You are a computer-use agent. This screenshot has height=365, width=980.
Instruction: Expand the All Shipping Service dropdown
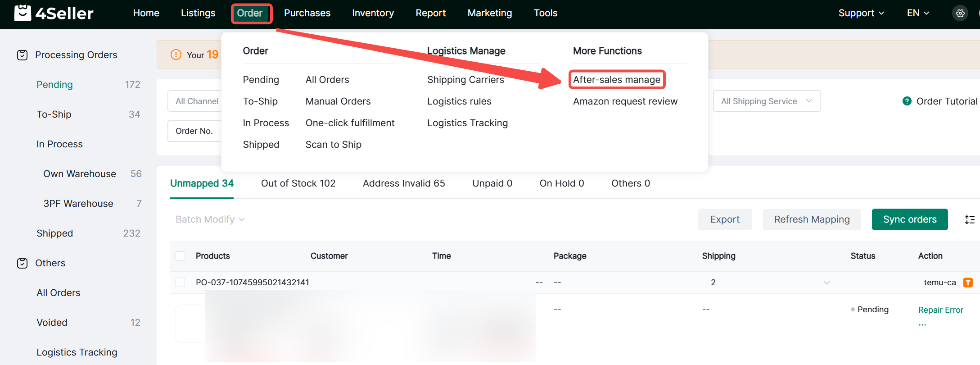tap(766, 101)
